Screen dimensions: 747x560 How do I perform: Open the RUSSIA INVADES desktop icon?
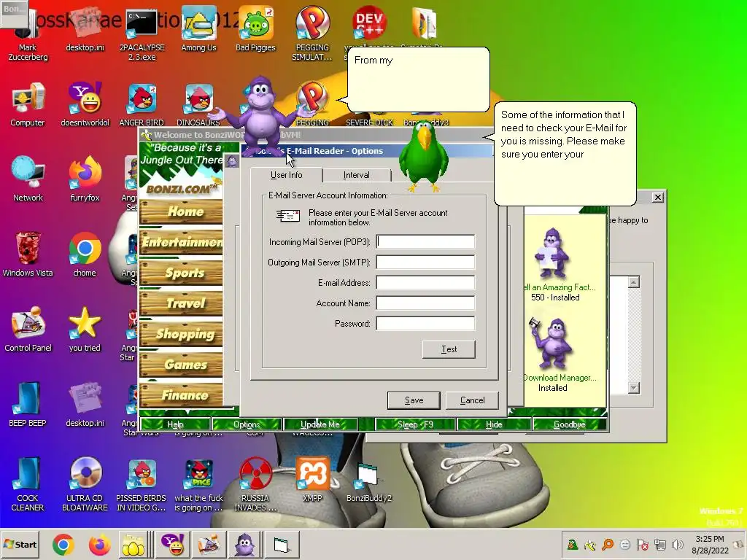[x=255, y=483]
